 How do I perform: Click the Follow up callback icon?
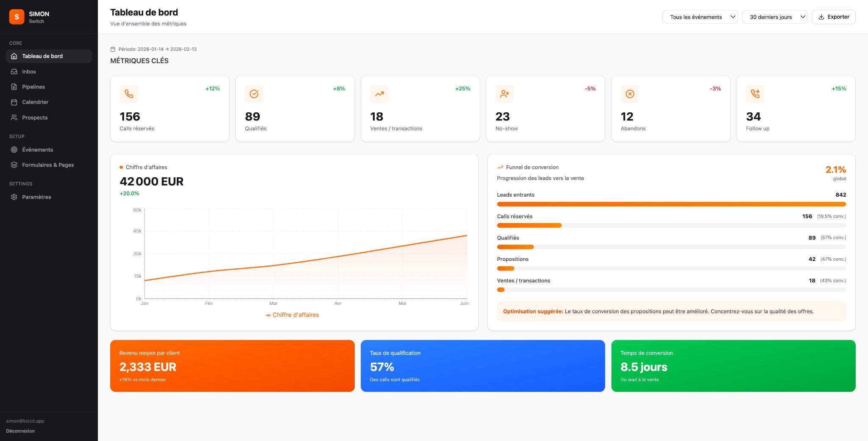pos(755,94)
